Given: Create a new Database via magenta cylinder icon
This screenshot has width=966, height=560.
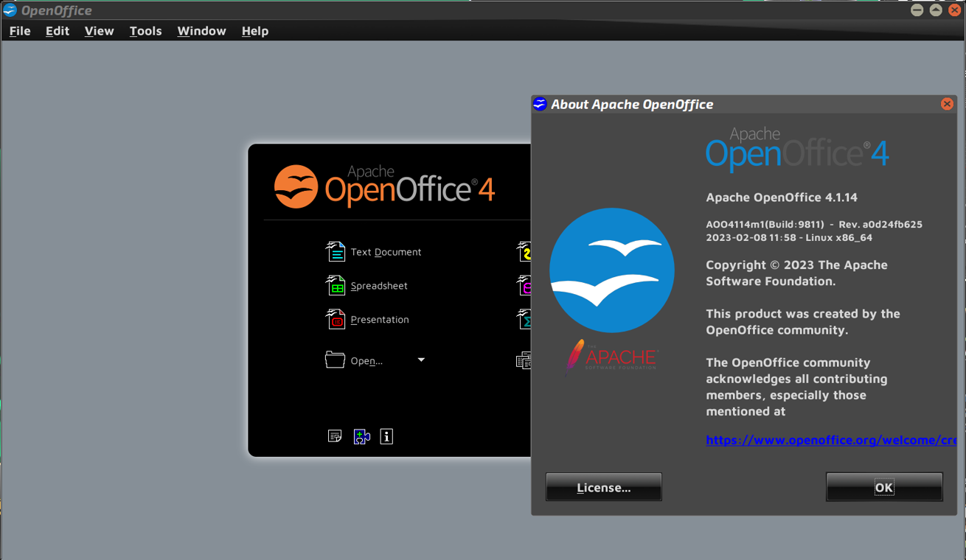Looking at the screenshot, I should (524, 285).
